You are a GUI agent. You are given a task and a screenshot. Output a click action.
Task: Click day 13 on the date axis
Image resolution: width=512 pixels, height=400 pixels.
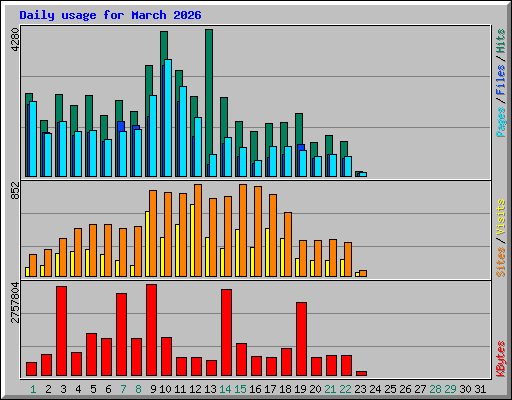[210, 389]
